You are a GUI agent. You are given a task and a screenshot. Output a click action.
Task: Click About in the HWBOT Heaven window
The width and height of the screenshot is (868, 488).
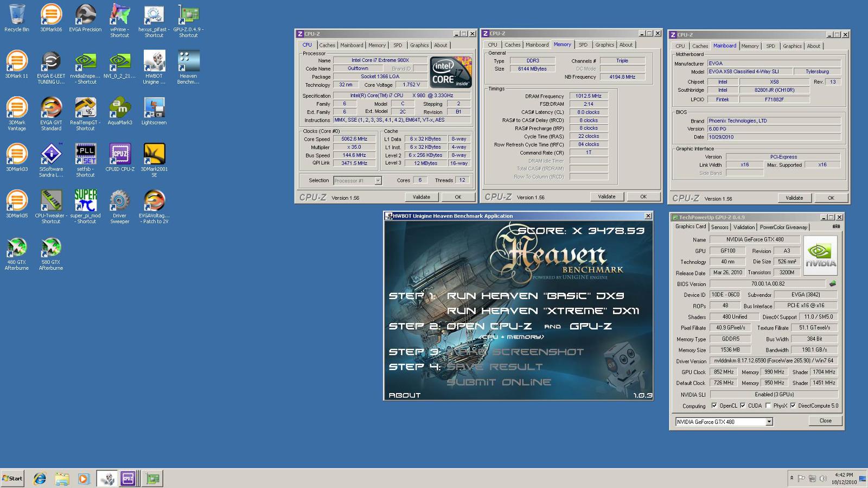pos(405,395)
